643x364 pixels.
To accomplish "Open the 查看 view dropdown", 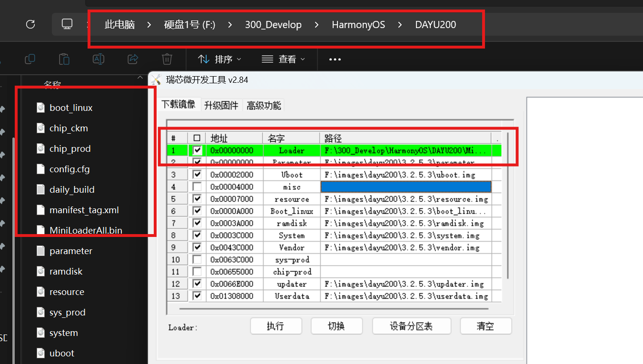I will tap(284, 59).
